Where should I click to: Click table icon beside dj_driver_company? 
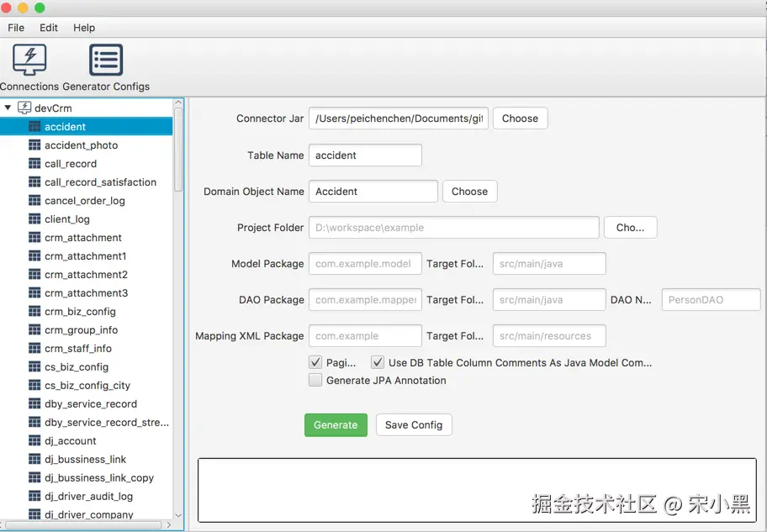[34, 514]
